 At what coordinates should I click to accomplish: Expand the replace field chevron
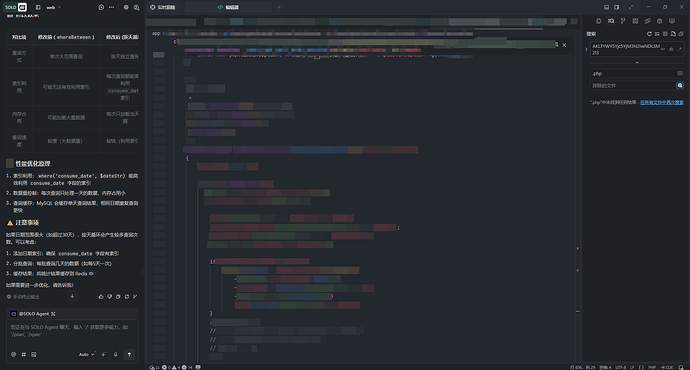[x=586, y=49]
